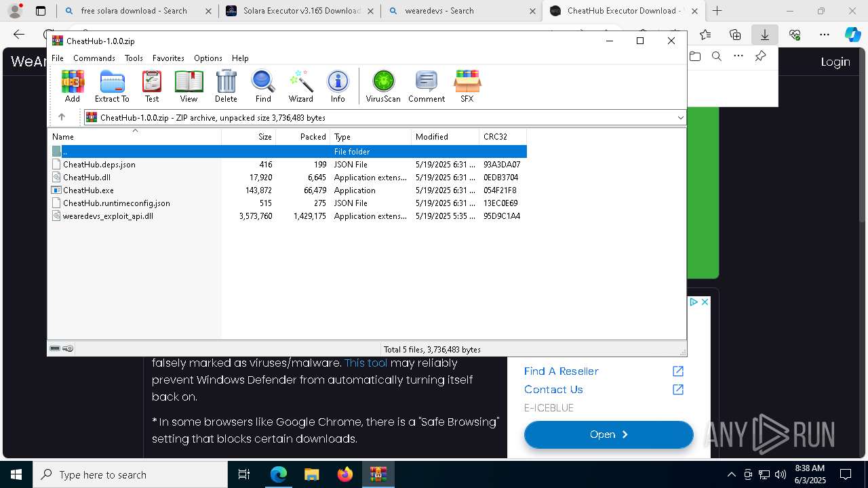
Task: Open File Explorer from taskbar
Action: pyautogui.click(x=312, y=474)
